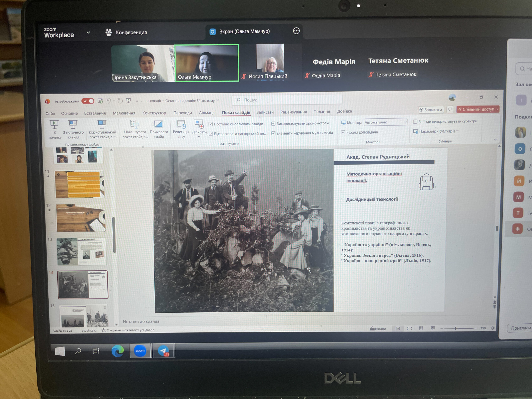This screenshot has width=532, height=399.
Task: Enable always use subtitles checkbox
Action: (x=415, y=122)
